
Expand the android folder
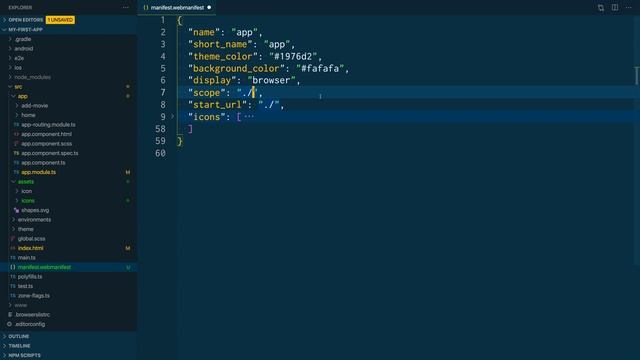coord(23,49)
